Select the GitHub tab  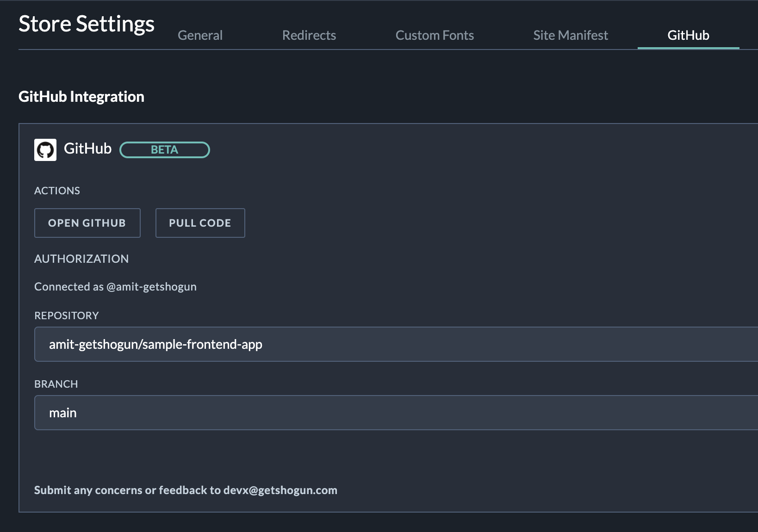tap(688, 35)
